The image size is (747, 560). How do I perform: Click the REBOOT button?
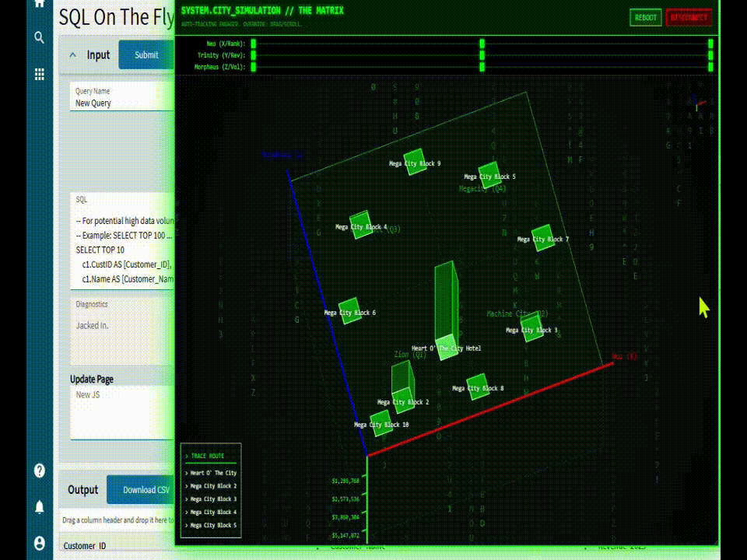pos(646,18)
